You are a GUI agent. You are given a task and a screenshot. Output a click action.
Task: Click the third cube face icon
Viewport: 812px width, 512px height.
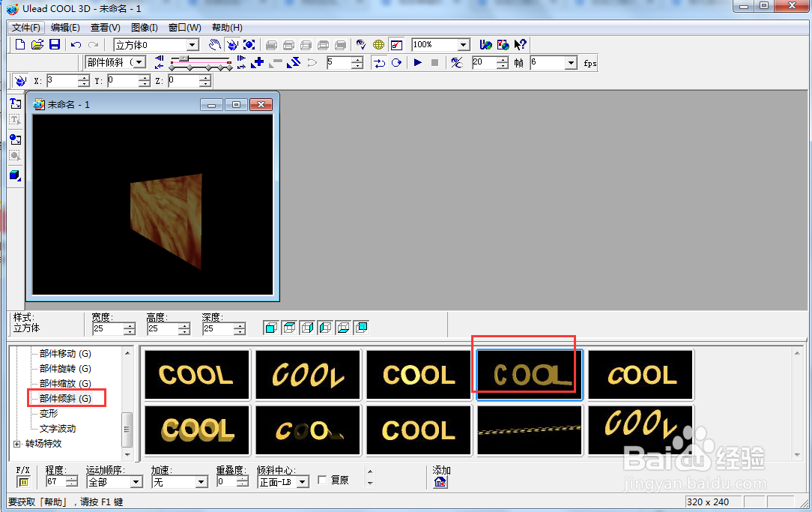click(307, 328)
